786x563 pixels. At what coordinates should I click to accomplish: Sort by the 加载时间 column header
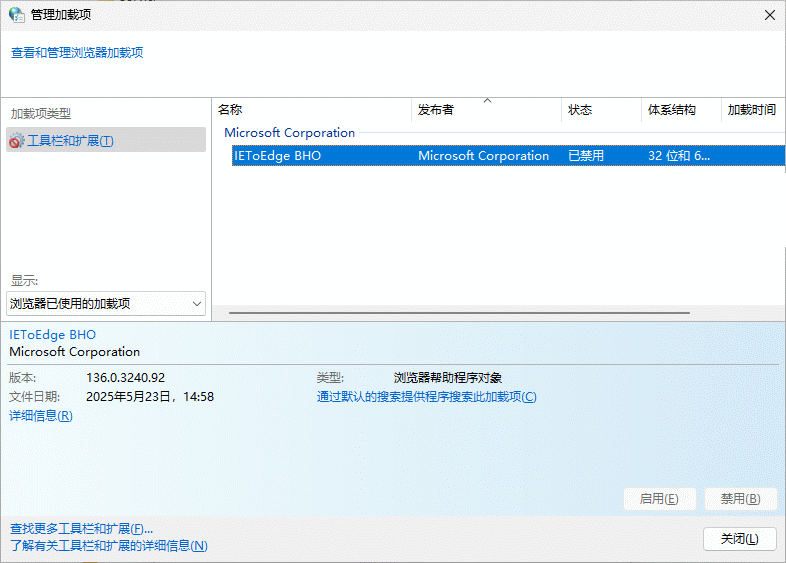click(751, 109)
